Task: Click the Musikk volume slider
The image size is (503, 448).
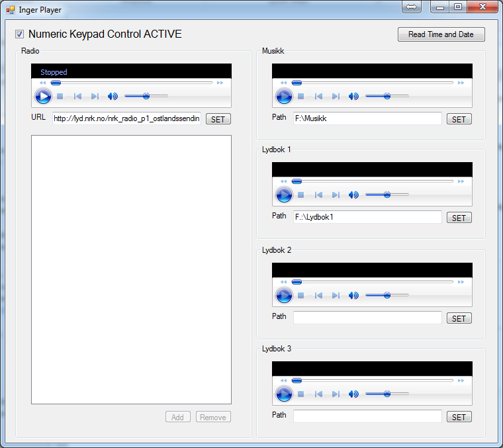Action: 387,96
